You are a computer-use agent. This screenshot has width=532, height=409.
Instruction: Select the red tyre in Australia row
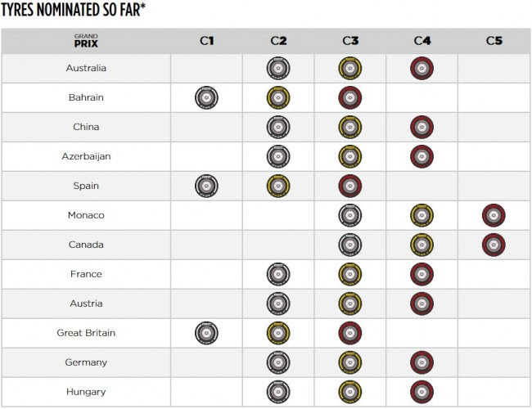click(422, 69)
